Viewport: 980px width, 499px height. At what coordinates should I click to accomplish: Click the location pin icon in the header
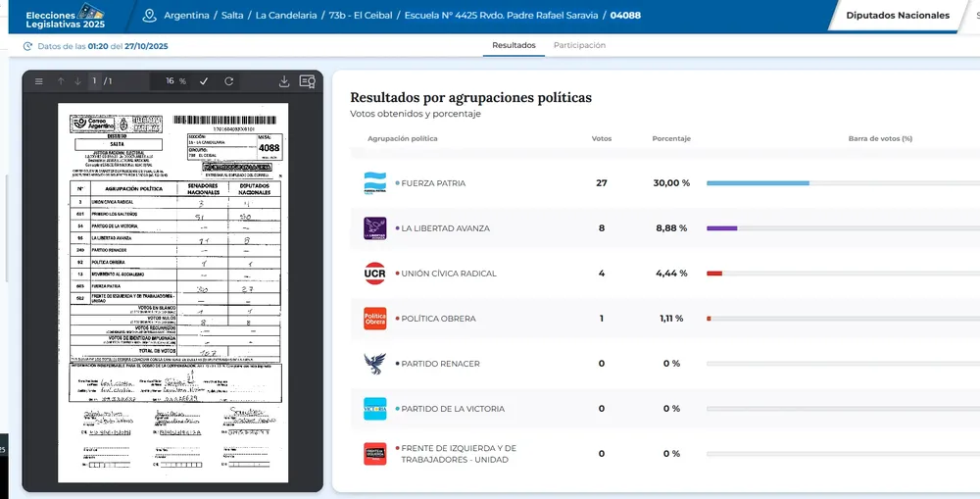(149, 16)
